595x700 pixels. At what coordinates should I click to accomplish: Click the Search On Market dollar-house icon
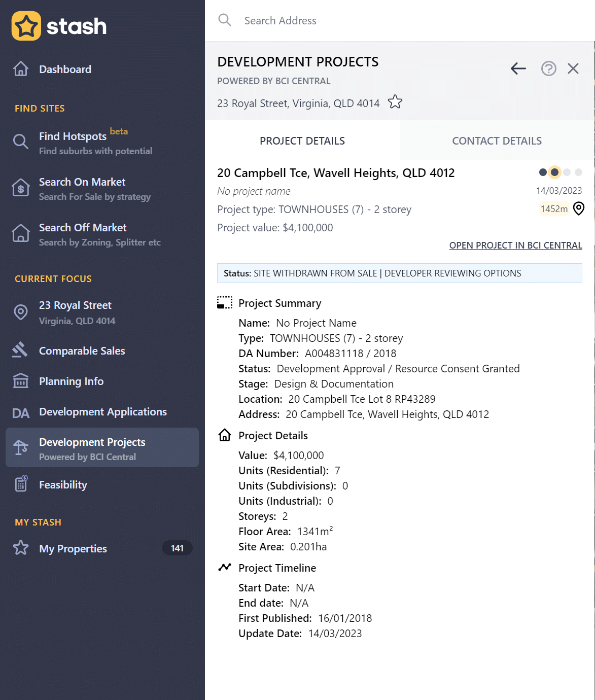pos(21,188)
